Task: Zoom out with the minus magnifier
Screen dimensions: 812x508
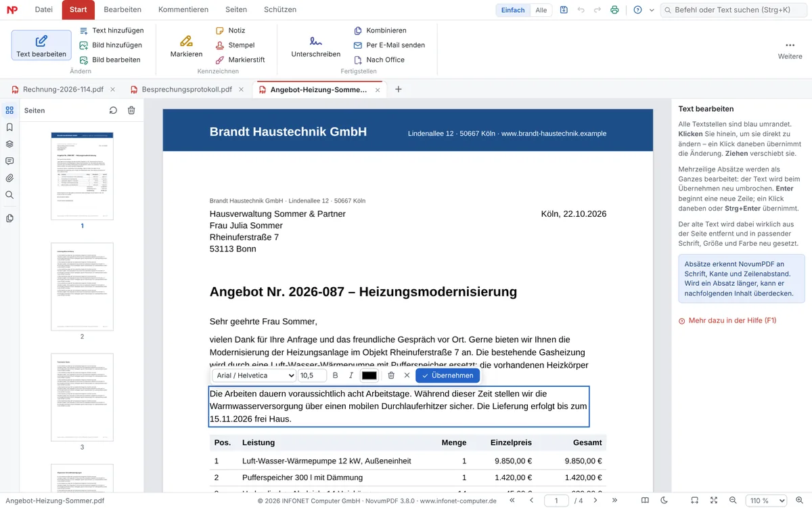Action: 732,501
